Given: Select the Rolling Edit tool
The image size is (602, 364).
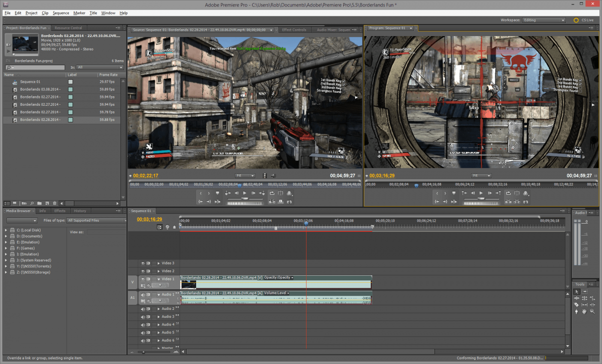Looking at the screenshot, I should click(x=585, y=298).
